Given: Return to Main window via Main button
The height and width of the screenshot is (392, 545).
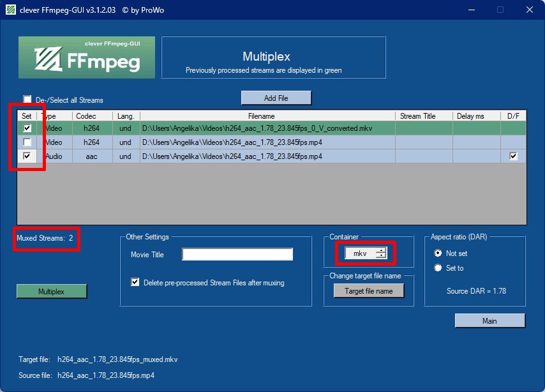Looking at the screenshot, I should [489, 320].
